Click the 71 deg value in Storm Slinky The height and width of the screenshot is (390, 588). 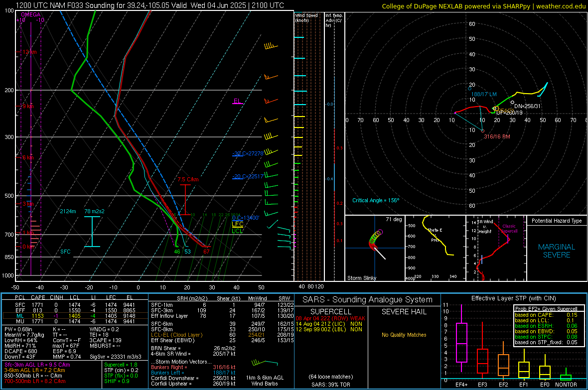pos(394,219)
